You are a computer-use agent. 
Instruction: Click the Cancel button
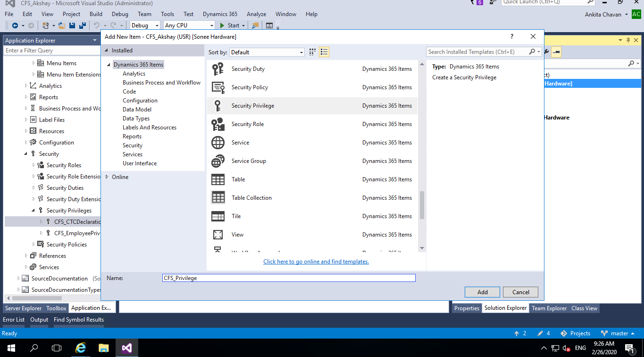(x=521, y=292)
